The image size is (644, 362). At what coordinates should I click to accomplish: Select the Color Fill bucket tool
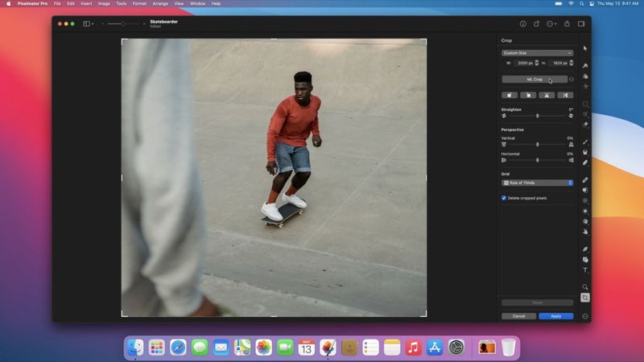point(585,152)
